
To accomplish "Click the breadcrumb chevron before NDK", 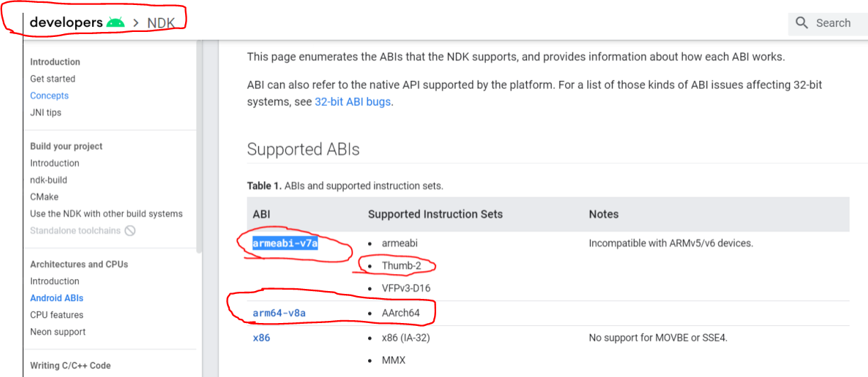I will pos(135,23).
